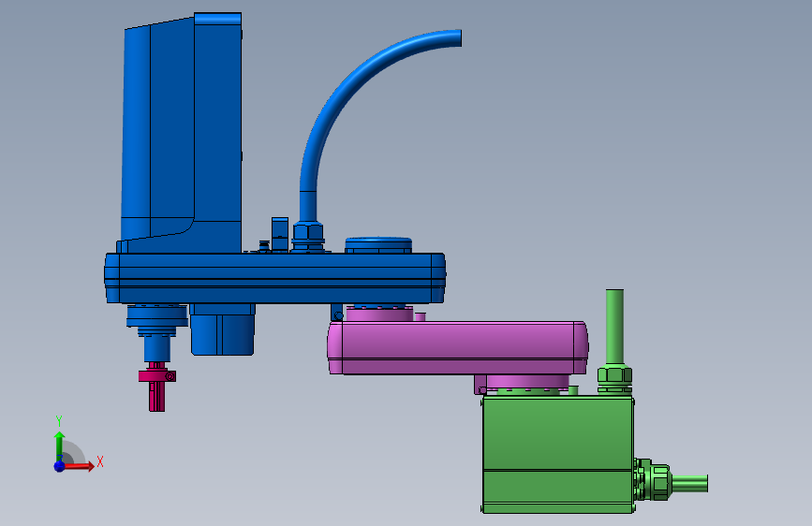Screen dimensions: 812x526
Task: Pick the green cable connector on the base side
Action: coord(653,479)
